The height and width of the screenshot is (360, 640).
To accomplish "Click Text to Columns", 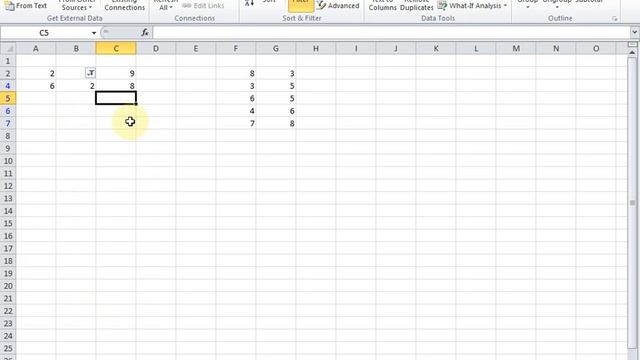I will (382, 6).
